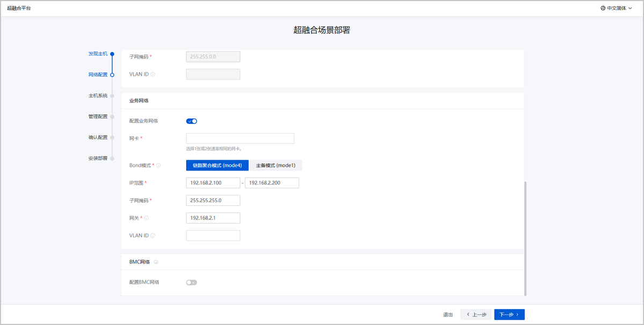
Task: Click the 网络配置 step circle marker
Action: (x=112, y=75)
